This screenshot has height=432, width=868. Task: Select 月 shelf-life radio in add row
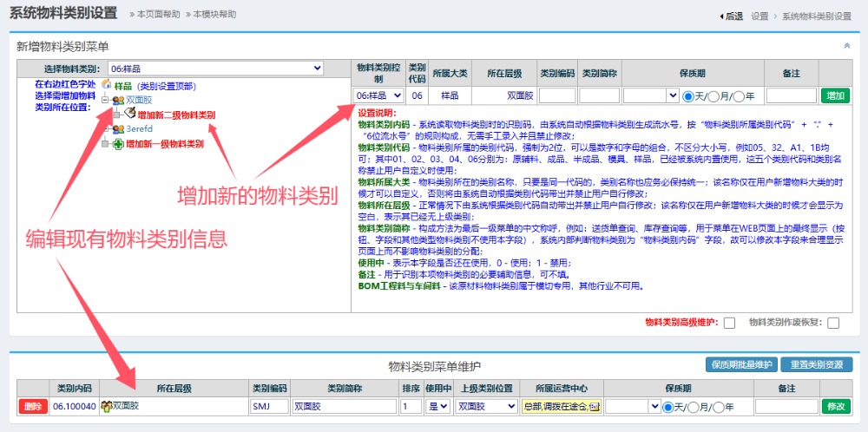717,95
